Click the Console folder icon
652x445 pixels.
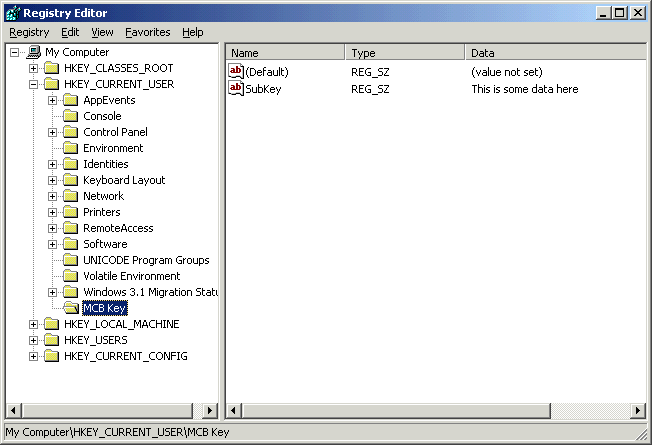coord(71,116)
